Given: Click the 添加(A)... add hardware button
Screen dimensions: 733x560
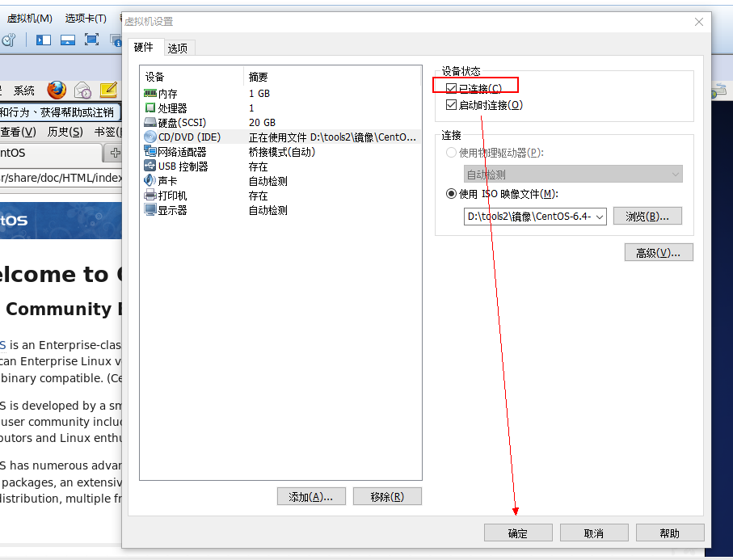Looking at the screenshot, I should 311,497.
